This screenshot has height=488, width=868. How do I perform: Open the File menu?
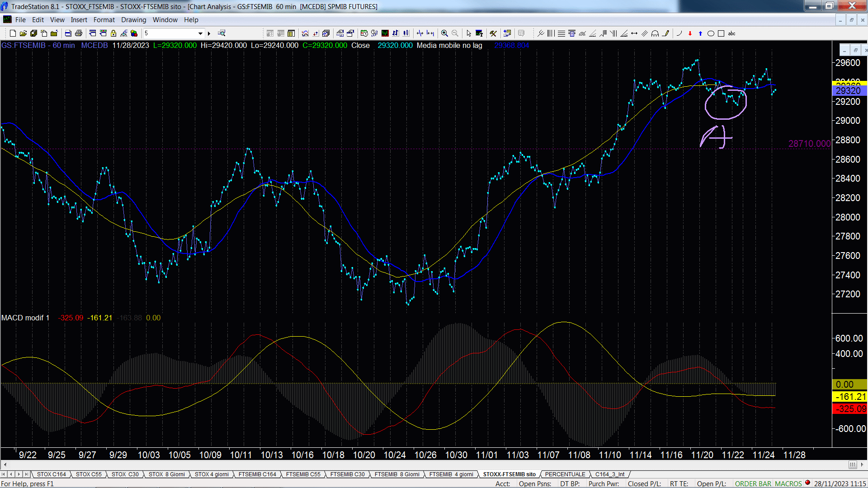pyautogui.click(x=20, y=20)
